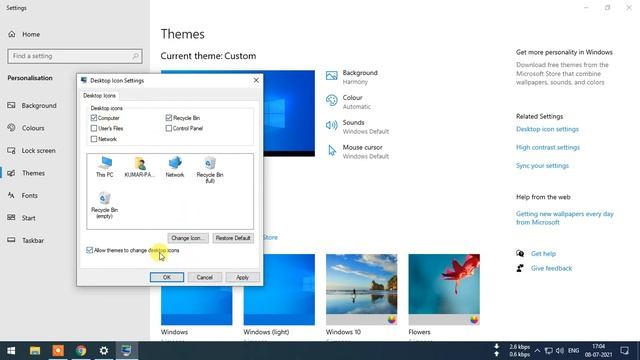Select the Windows theme thumbnail
The height and width of the screenshot is (360, 640).
click(197, 305)
